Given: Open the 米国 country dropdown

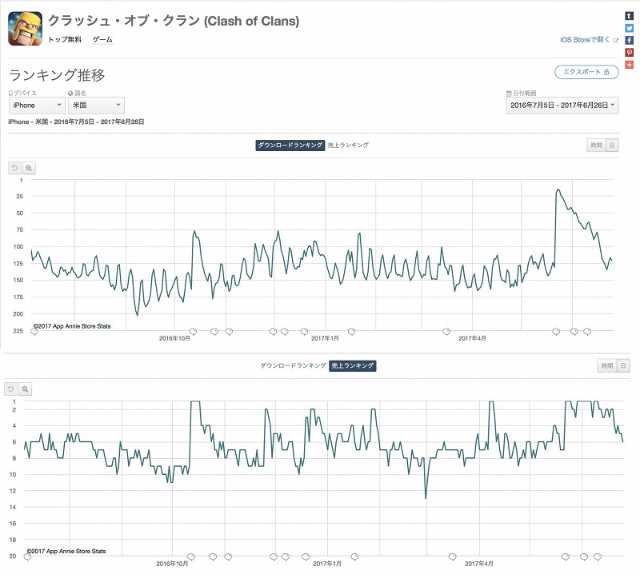Looking at the screenshot, I should (x=97, y=104).
